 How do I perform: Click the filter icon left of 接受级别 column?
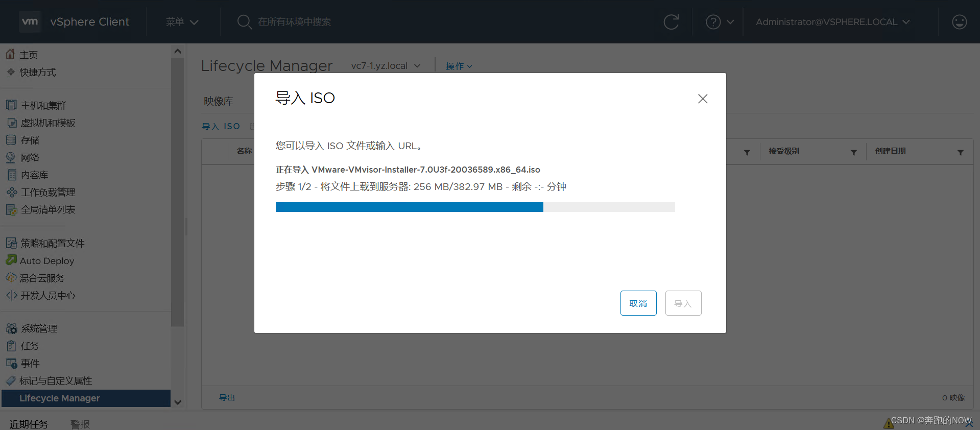747,152
